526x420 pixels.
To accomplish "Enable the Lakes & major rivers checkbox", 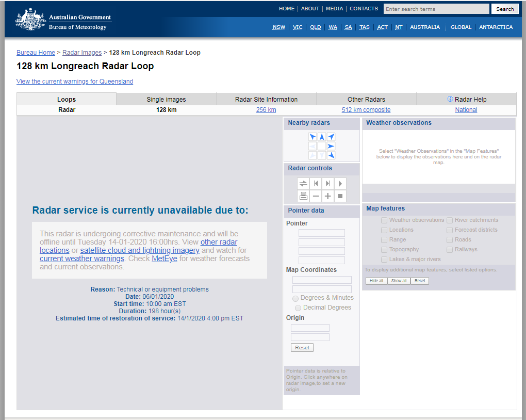I will tap(384, 259).
